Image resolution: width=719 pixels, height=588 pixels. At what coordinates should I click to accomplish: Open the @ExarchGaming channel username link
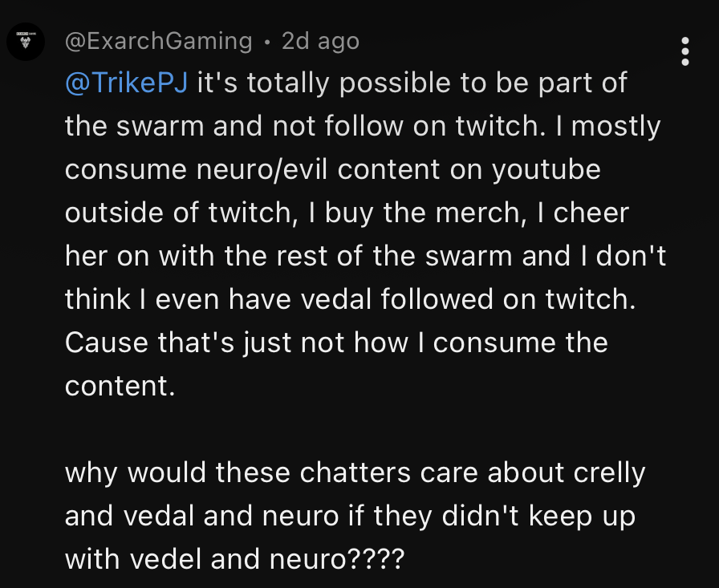[x=158, y=41]
